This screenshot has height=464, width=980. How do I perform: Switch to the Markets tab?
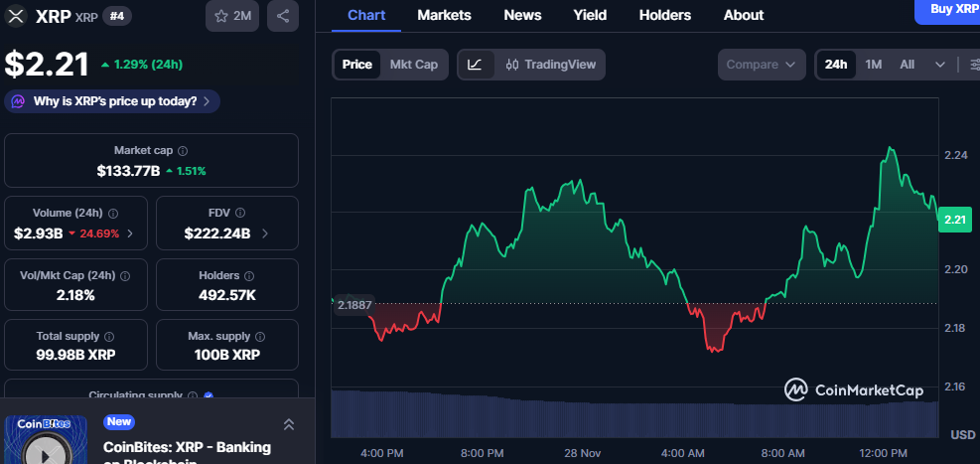444,15
